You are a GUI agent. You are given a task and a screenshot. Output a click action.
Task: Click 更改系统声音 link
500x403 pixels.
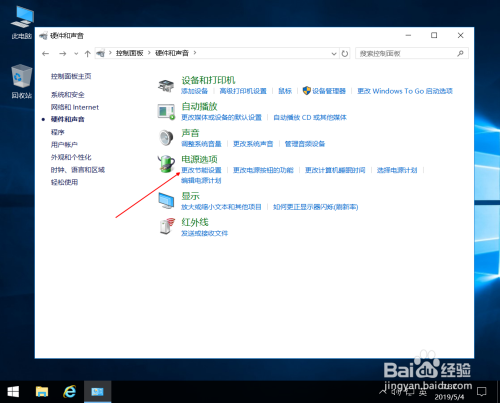tap(253, 144)
